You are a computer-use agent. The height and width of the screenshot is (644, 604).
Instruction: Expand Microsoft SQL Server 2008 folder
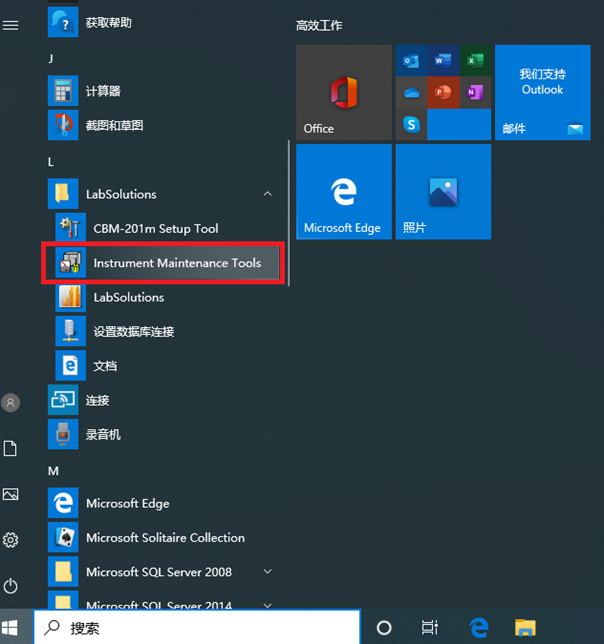pos(267,572)
